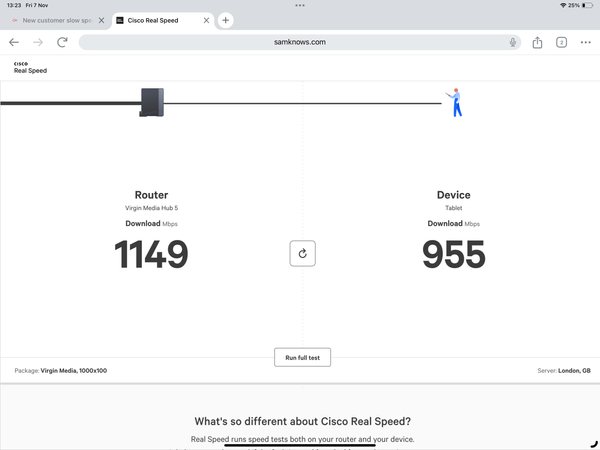Close the Cisco Real Speed tab
The height and width of the screenshot is (450, 600).
(206, 20)
